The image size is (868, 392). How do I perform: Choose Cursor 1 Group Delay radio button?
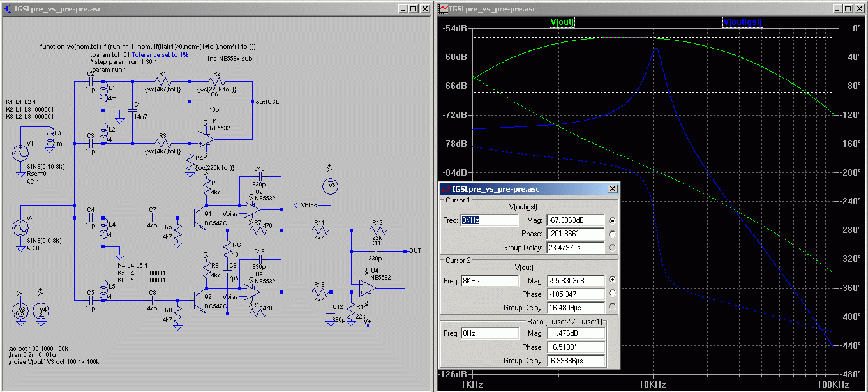(x=613, y=248)
